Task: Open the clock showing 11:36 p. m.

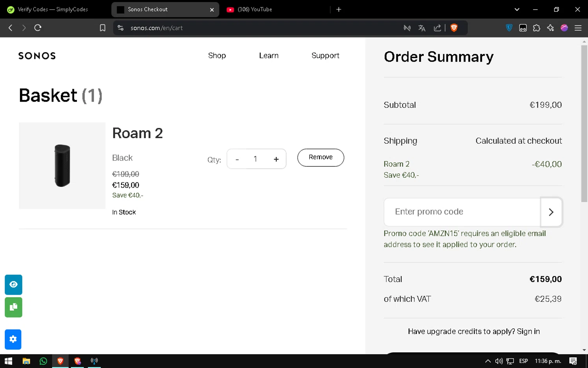Action: click(x=548, y=361)
